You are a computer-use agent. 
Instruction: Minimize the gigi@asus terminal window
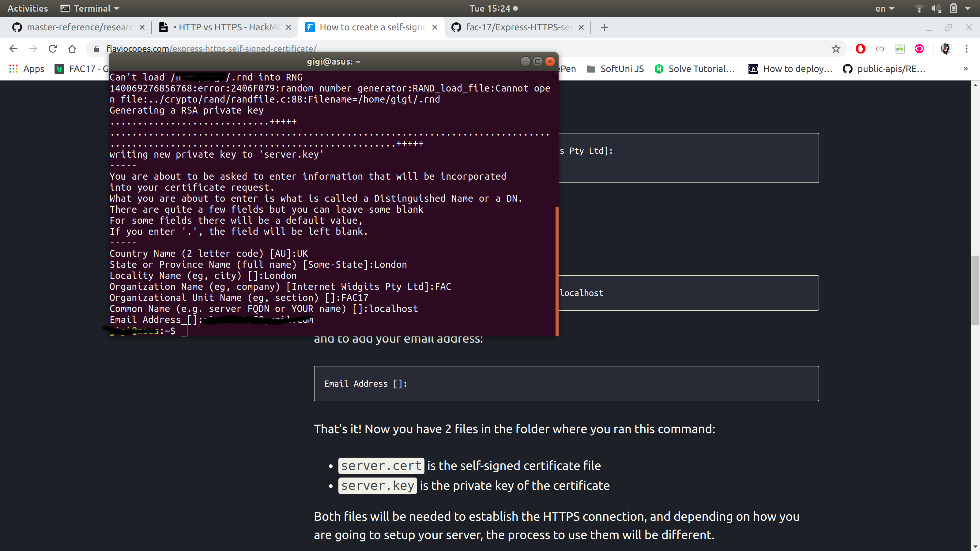click(526, 62)
